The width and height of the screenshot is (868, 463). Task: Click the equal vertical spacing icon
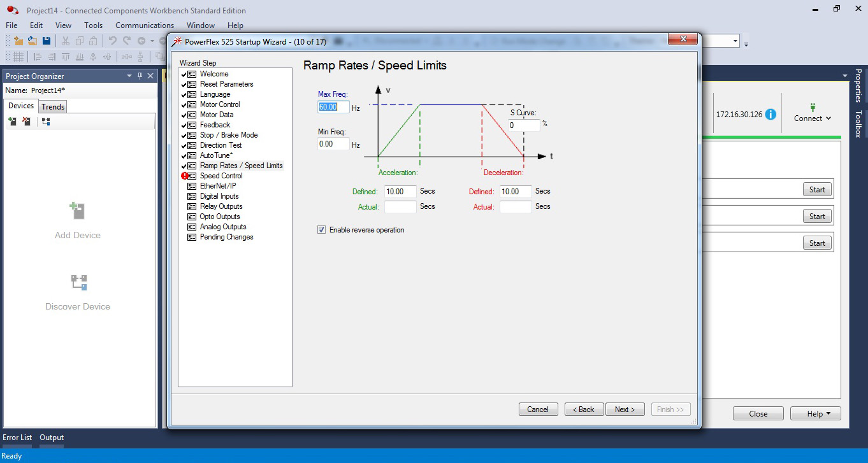click(x=139, y=57)
